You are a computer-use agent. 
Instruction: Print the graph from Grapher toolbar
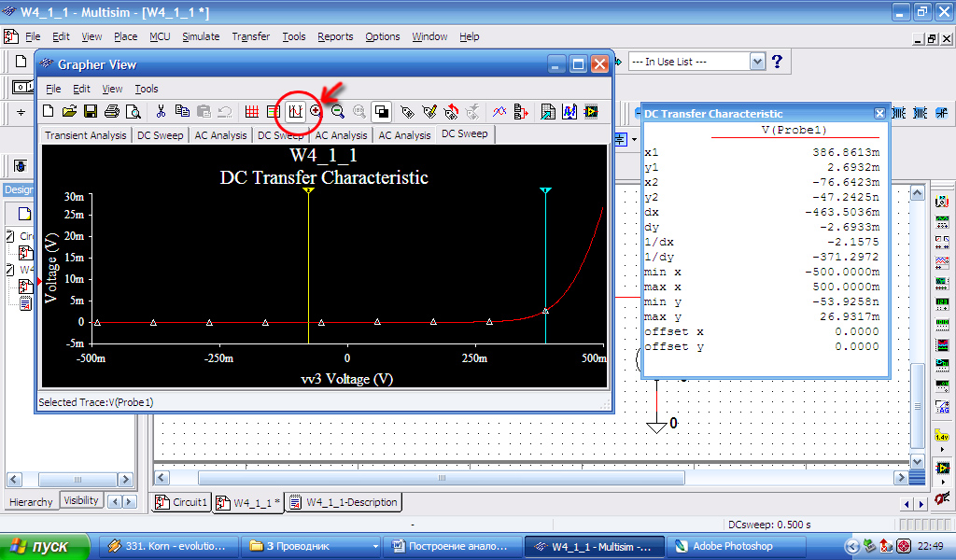112,111
